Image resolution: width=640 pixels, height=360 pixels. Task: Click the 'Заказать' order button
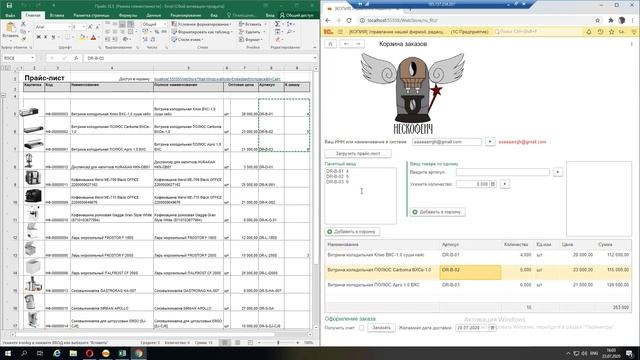click(x=381, y=328)
